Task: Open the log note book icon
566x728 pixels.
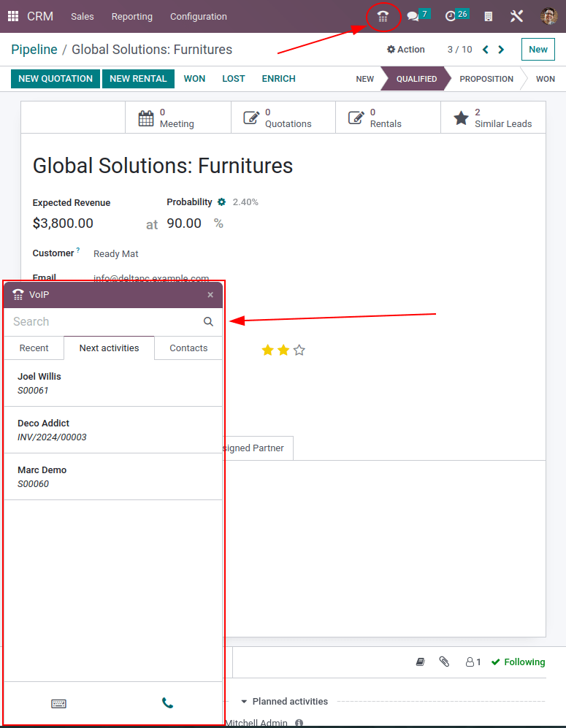Action: pyautogui.click(x=420, y=662)
